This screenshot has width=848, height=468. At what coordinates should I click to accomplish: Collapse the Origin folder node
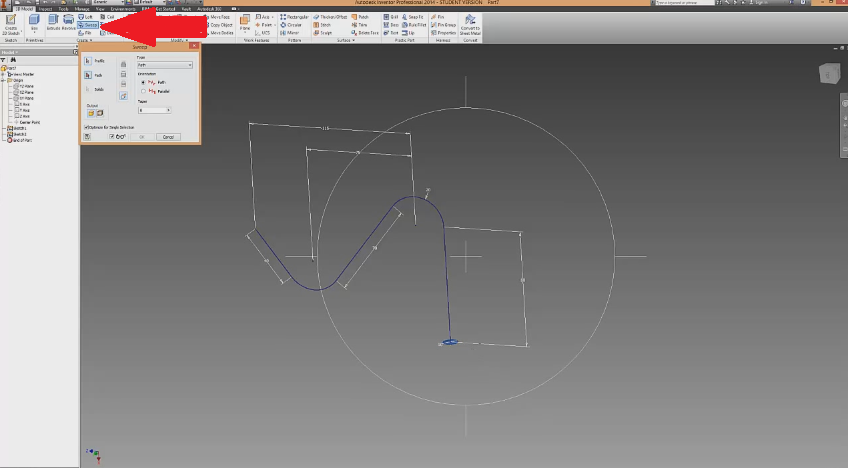[4, 80]
